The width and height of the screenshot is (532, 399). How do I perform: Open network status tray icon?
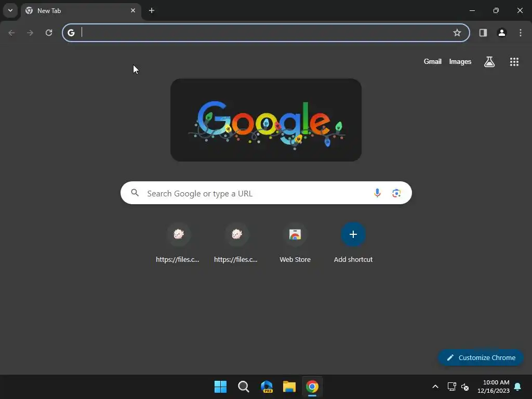coord(451,387)
